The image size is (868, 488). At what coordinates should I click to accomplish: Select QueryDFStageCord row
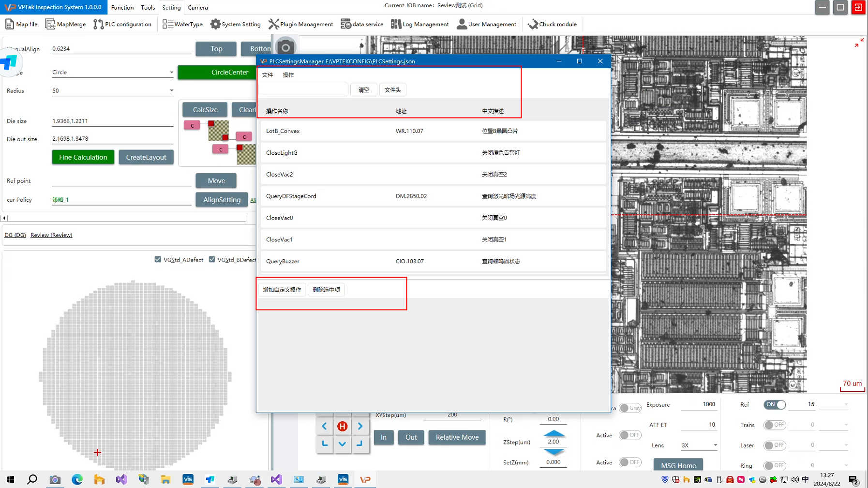(433, 196)
